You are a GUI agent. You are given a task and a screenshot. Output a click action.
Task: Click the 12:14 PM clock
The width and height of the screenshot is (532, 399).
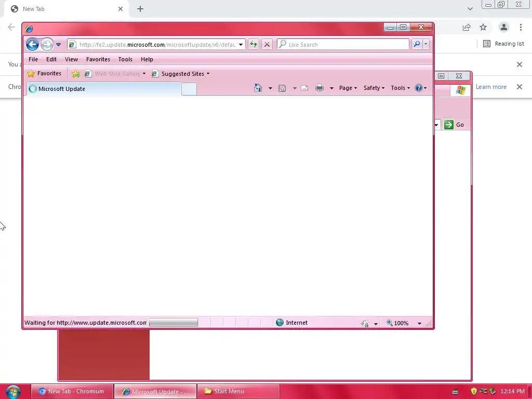click(x=512, y=391)
